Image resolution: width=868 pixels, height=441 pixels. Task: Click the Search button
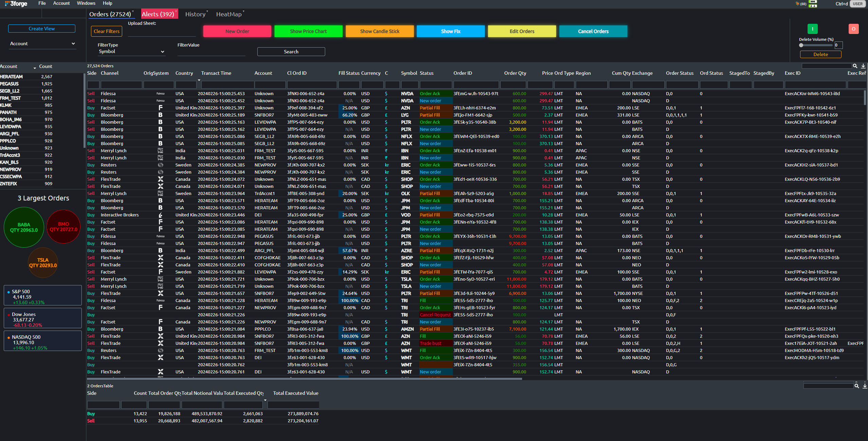tap(291, 52)
